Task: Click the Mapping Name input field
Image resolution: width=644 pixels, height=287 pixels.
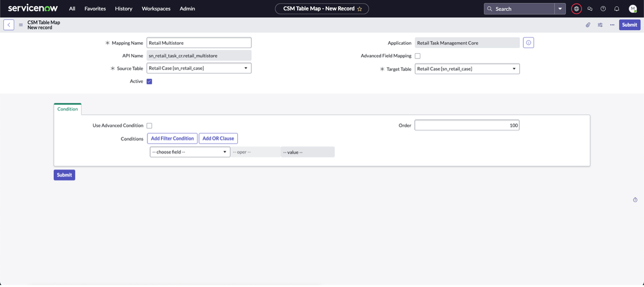Action: pos(199,43)
